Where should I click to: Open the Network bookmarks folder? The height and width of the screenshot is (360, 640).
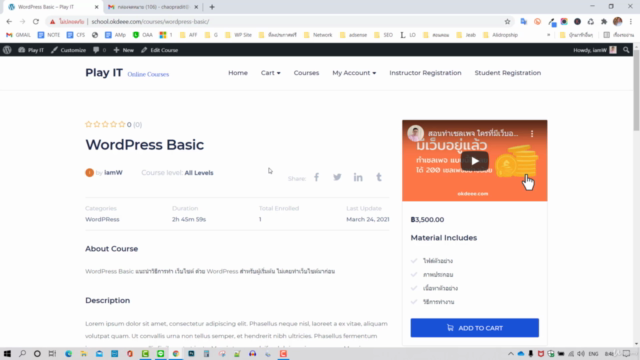[x=318, y=35]
